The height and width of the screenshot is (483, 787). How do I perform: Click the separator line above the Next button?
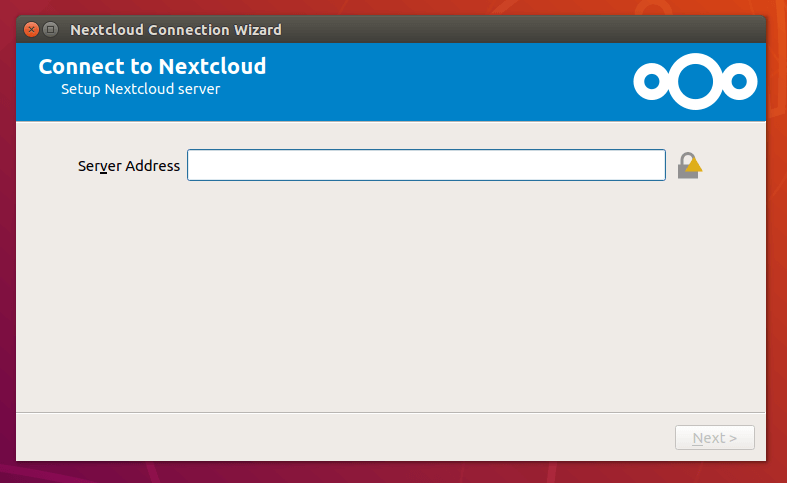pos(390,412)
